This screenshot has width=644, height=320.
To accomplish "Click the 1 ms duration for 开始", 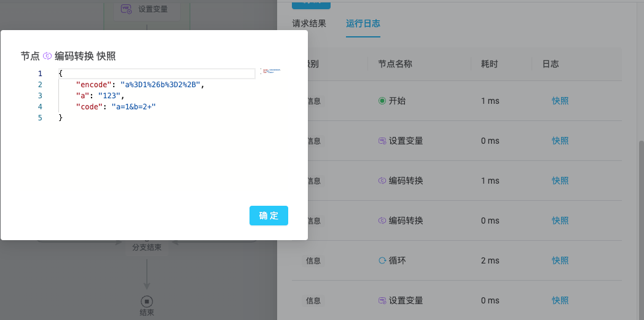I will (490, 101).
